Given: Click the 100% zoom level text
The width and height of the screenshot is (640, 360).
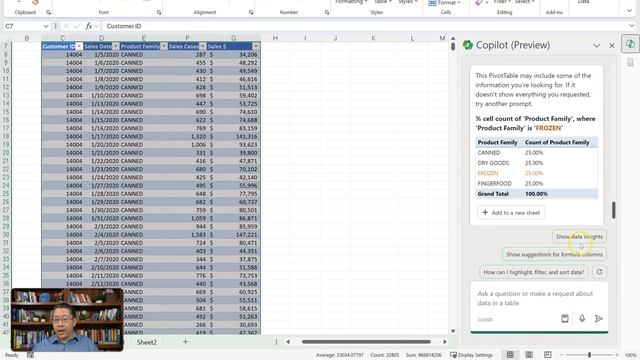Looking at the screenshot, I should click(630, 355).
